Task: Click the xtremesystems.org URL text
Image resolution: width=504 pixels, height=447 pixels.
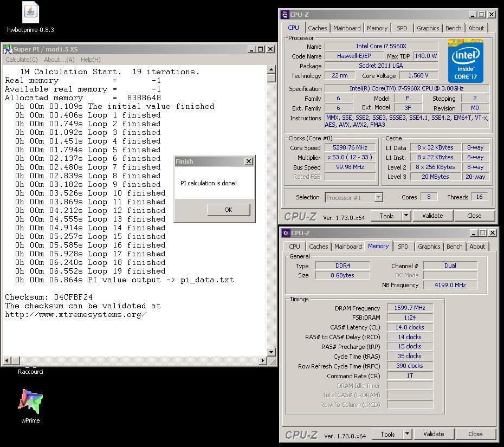Action: point(75,315)
